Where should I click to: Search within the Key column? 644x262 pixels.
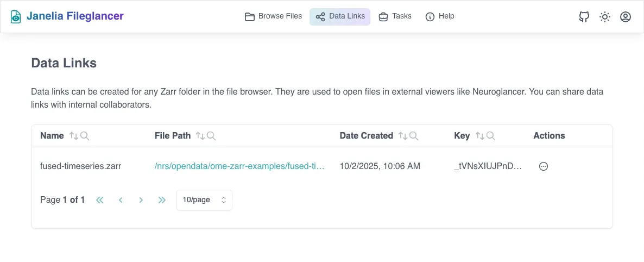[x=491, y=136]
